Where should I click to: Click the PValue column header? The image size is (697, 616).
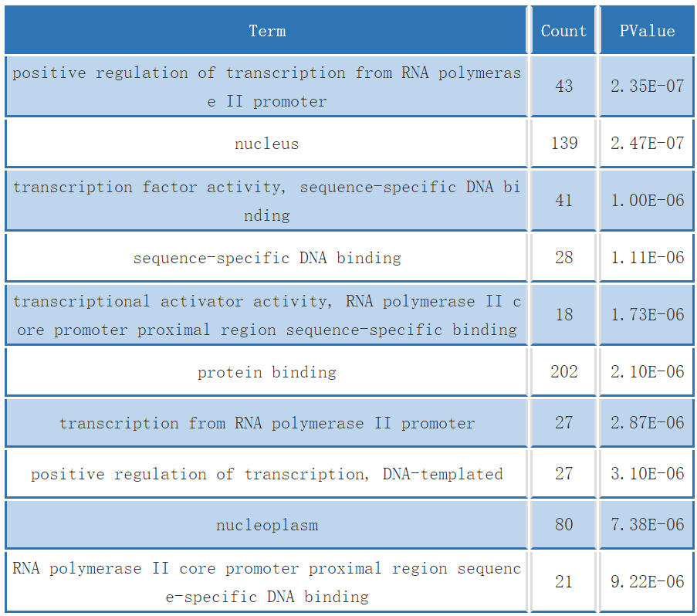coord(647,30)
